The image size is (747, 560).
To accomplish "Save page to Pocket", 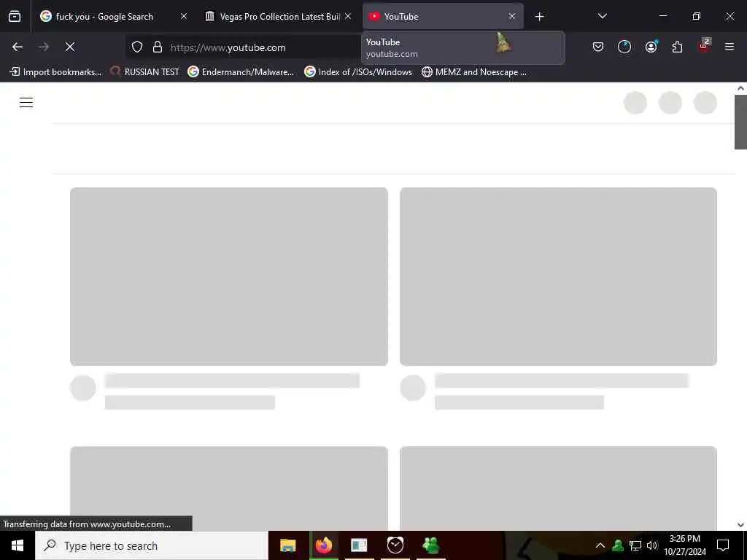I will click(x=598, y=47).
